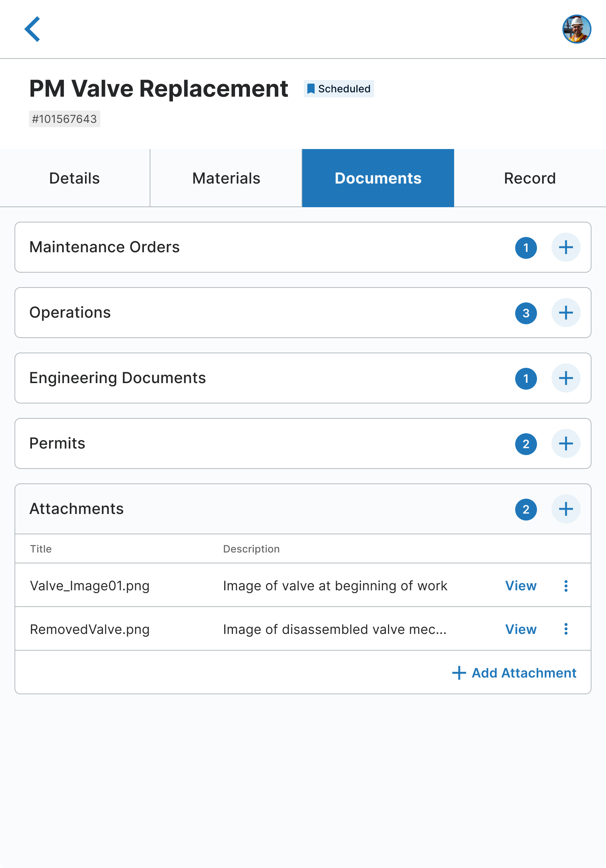Add an Engineering Document with plus icon
The width and height of the screenshot is (606, 868).
click(x=566, y=378)
